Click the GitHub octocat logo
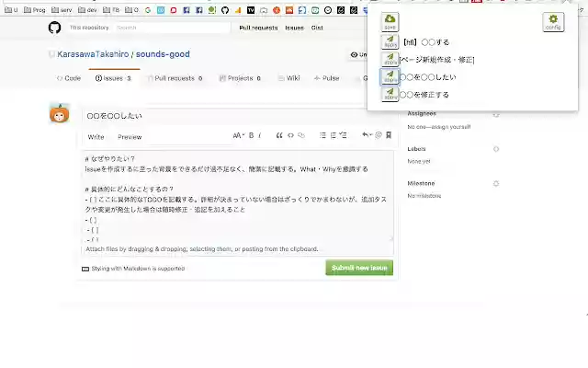The image size is (588, 368). (x=55, y=28)
